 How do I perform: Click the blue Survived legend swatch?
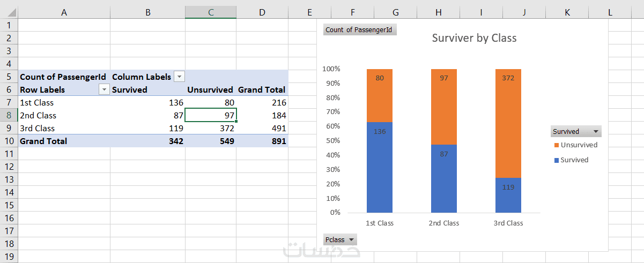tap(557, 160)
